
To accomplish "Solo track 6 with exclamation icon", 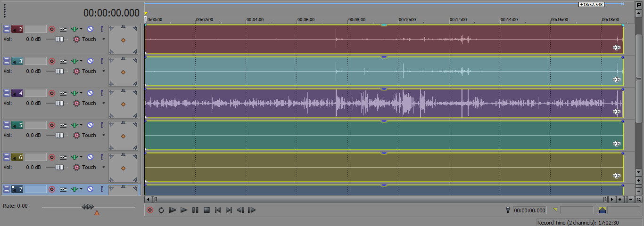I will pos(101,157).
